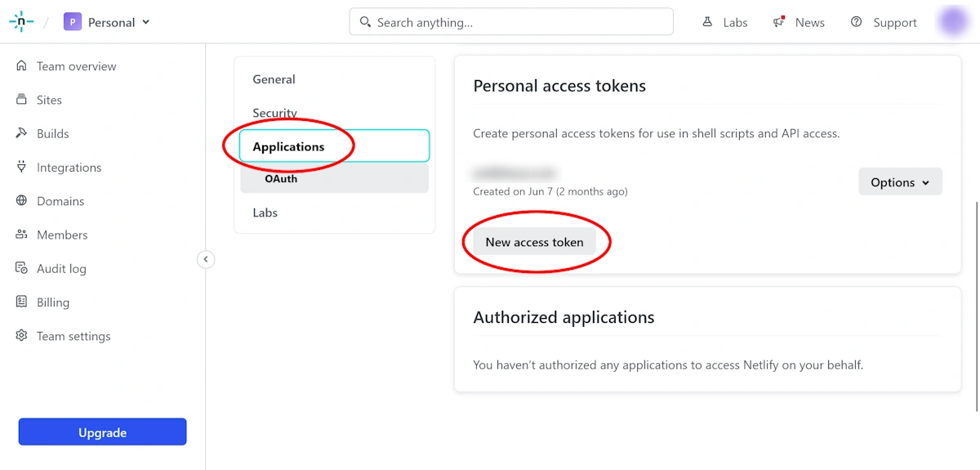The height and width of the screenshot is (470, 980).
Task: Focus the Search anything field
Action: point(511,22)
